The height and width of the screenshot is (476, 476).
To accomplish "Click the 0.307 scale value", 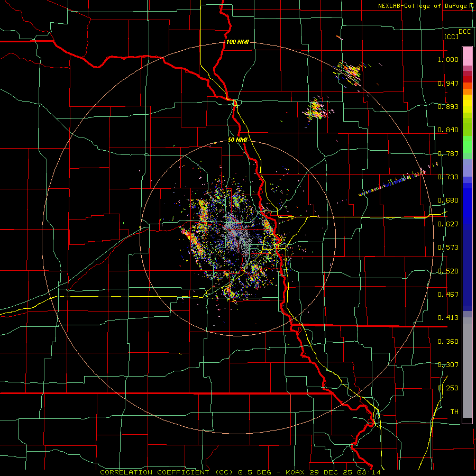I will 448,365.
